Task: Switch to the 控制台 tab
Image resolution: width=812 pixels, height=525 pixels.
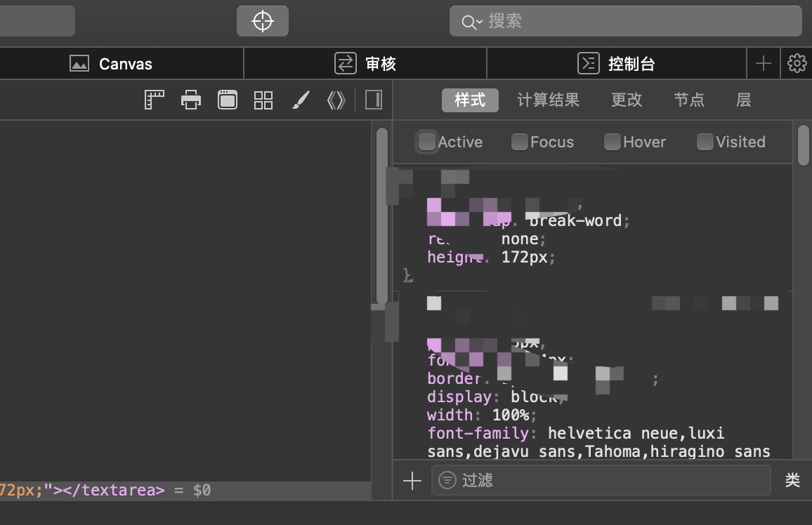Action: (x=616, y=64)
